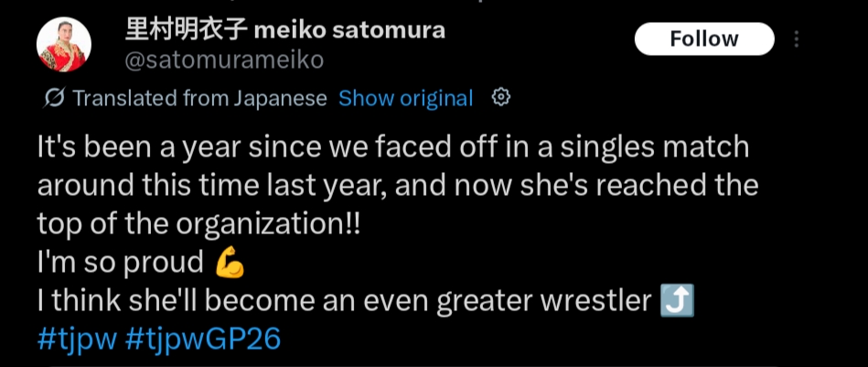The image size is (868, 367).
Task: Click the up arrow emoji
Action: (678, 301)
